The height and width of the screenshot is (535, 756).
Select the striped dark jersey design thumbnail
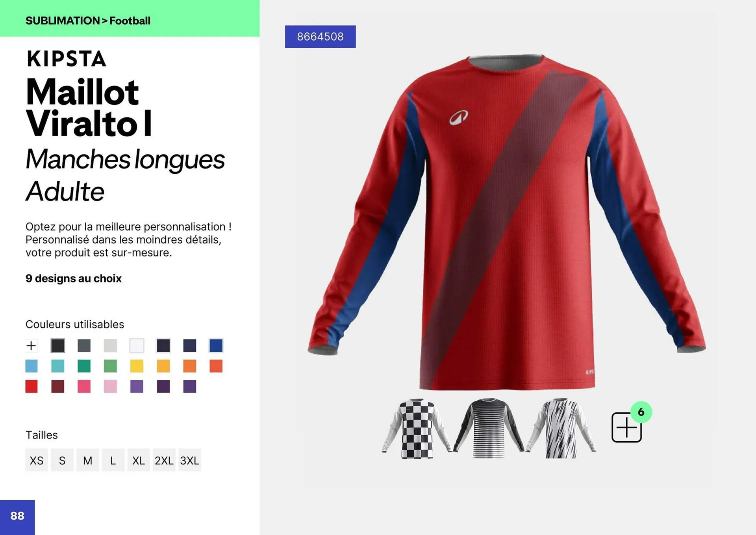click(489, 428)
